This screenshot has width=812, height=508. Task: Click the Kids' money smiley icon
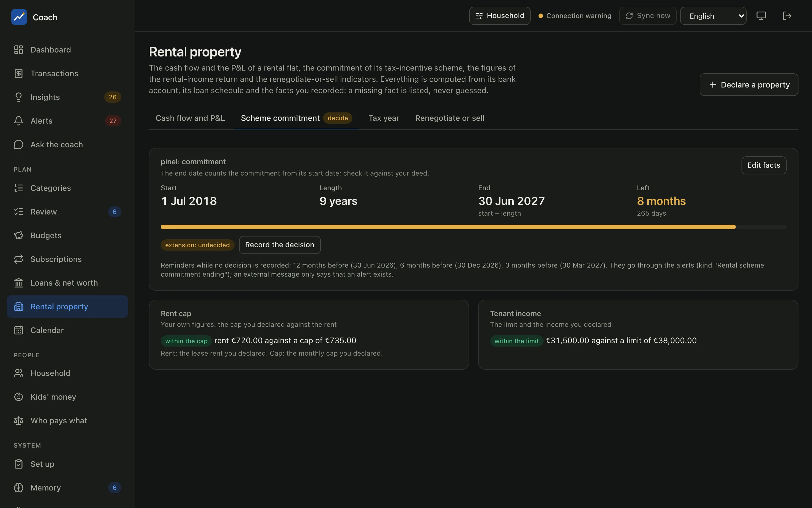pyautogui.click(x=18, y=397)
